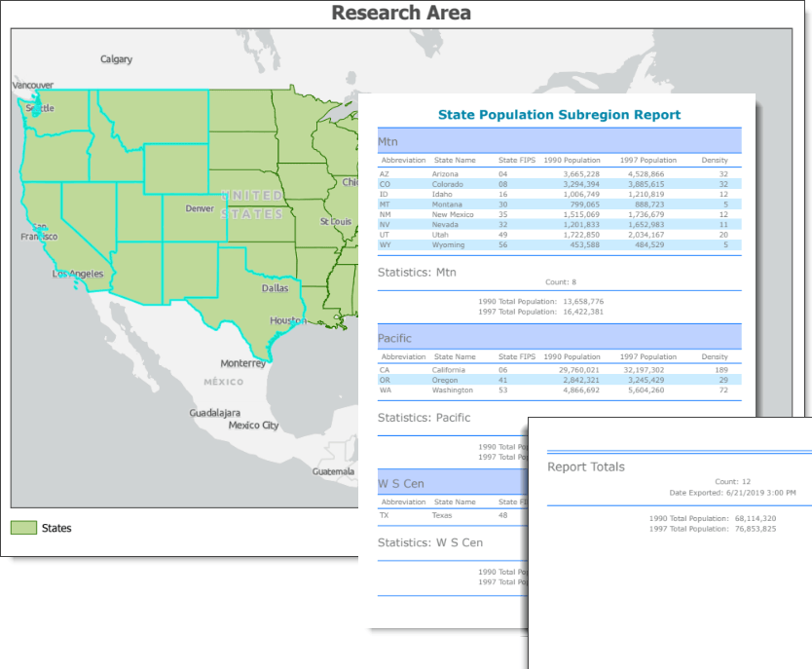Viewport: 812px width, 669px height.
Task: Click the 'State Population Subregion Report' title
Action: point(559,115)
